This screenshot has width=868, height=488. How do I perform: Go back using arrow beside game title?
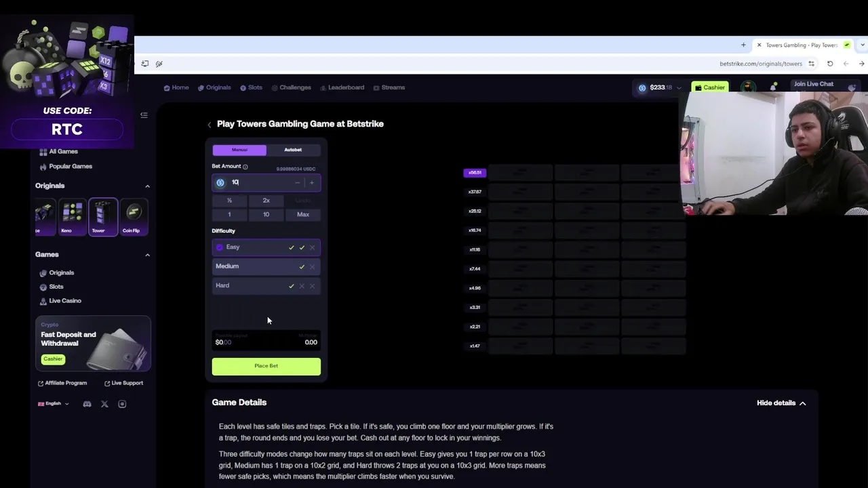pyautogui.click(x=210, y=125)
